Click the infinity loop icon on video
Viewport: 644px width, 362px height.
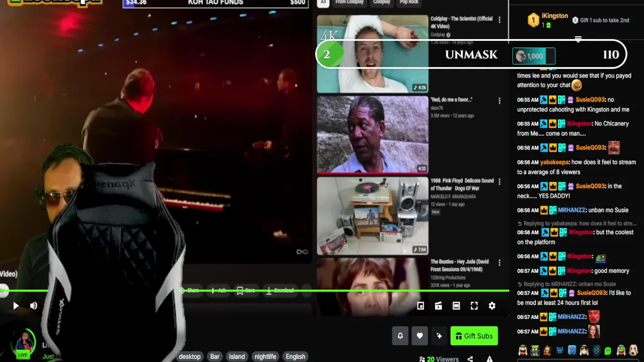[302, 252]
